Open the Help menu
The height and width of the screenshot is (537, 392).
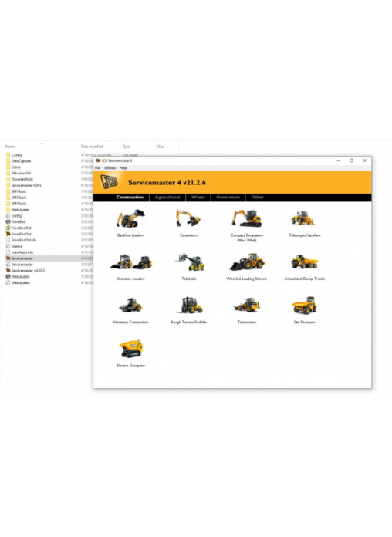tap(123, 168)
